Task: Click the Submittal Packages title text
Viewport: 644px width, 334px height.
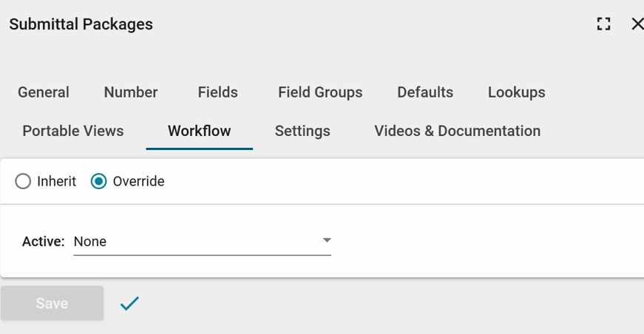Action: tap(81, 24)
